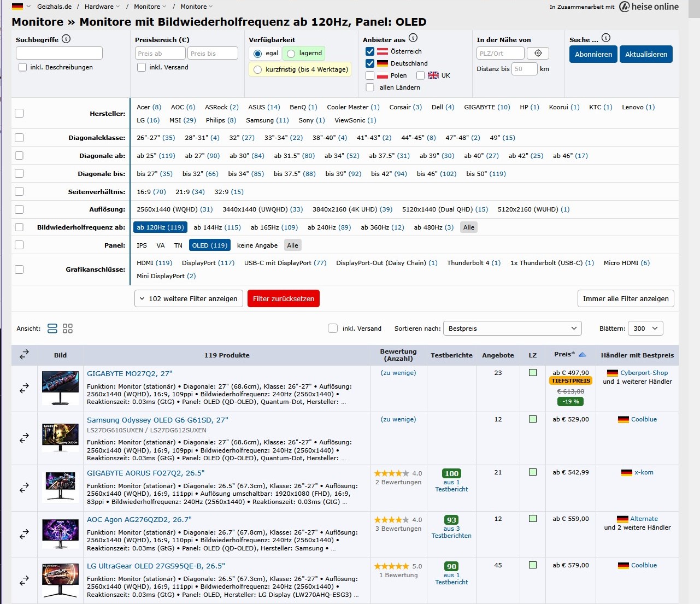Viewport: 700px width, 604px height.
Task: Click the 'Preis bis' input field
Action: pos(213,53)
